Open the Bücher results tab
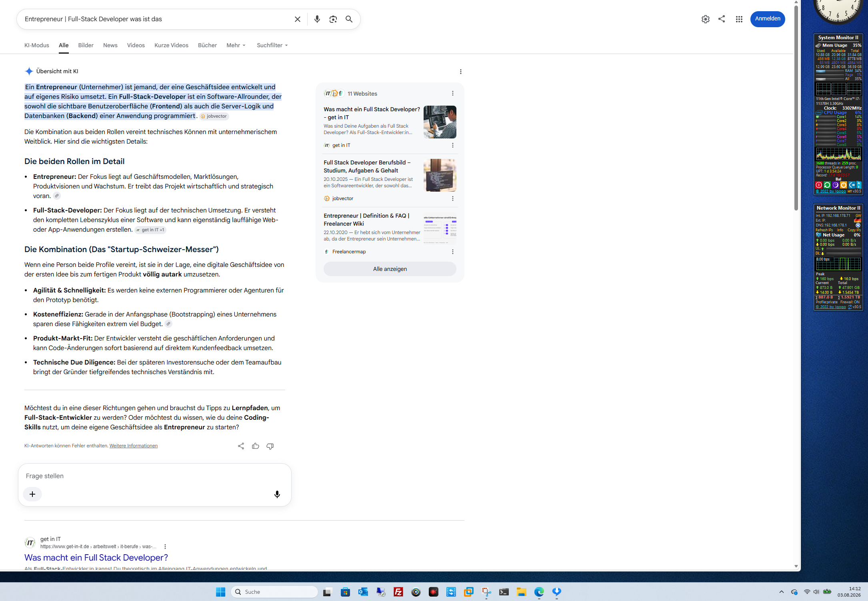This screenshot has width=868, height=601. (207, 45)
